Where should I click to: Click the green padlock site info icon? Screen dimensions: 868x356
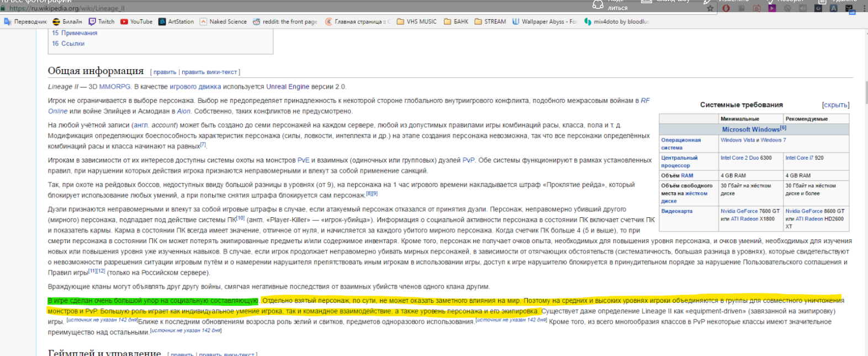pos(3,8)
